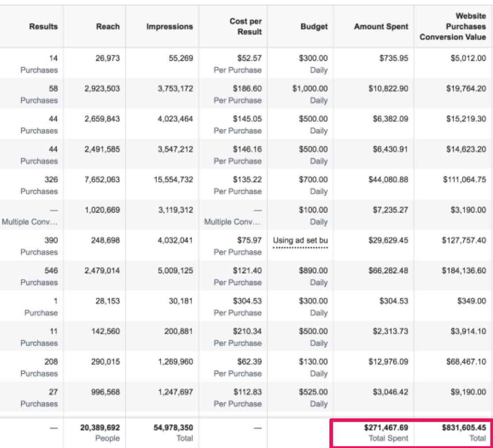Click the 28,153 reach value
The height and width of the screenshot is (448, 493).
click(x=107, y=301)
